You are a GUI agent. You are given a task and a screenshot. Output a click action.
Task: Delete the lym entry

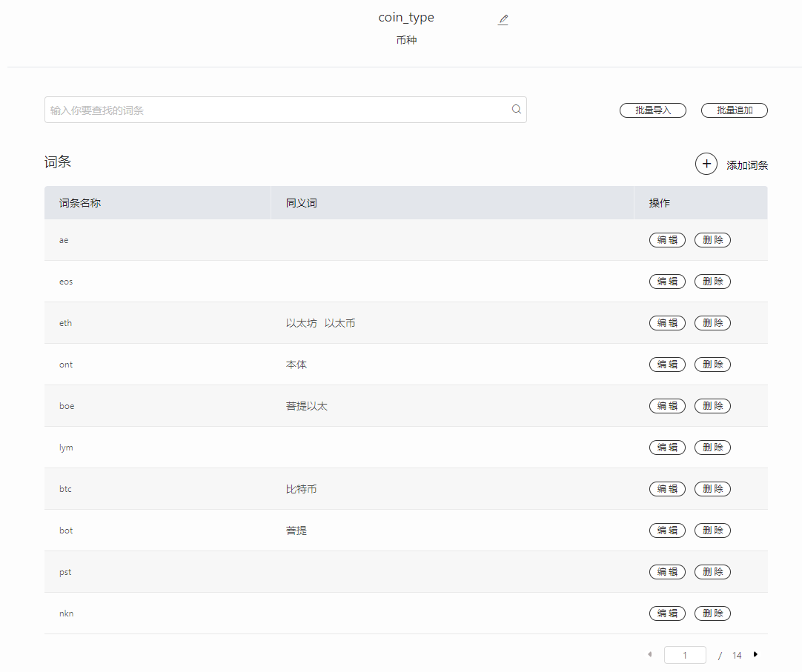(x=712, y=447)
